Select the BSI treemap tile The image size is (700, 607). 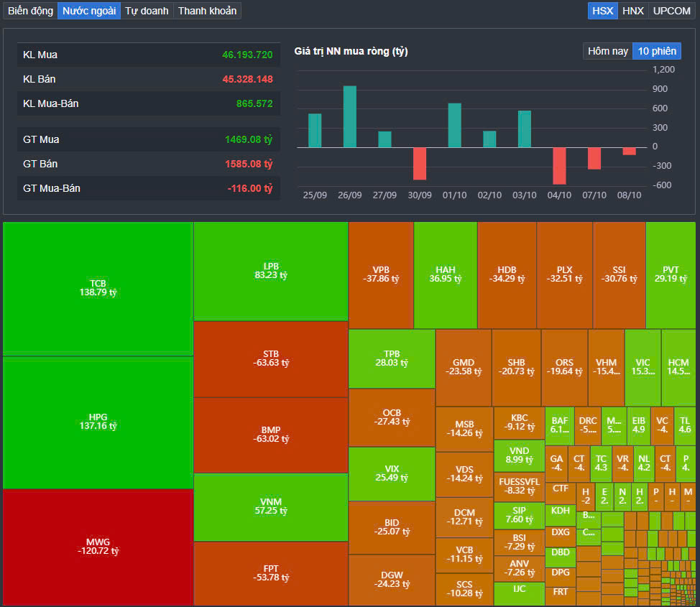519,542
